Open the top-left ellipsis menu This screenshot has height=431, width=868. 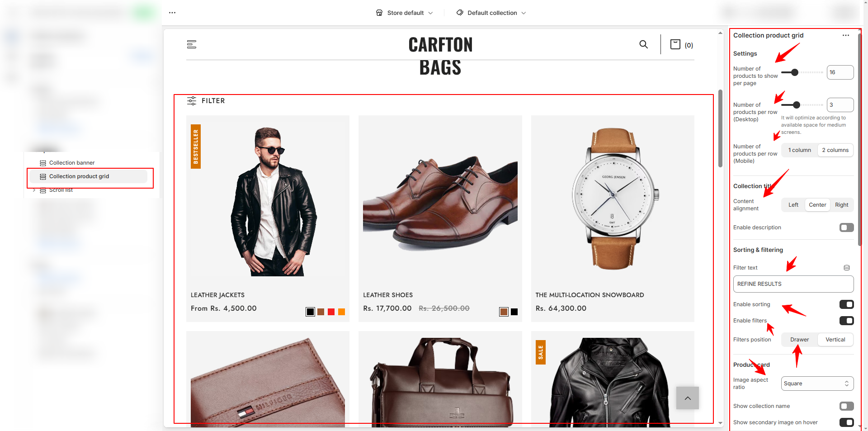(x=172, y=13)
